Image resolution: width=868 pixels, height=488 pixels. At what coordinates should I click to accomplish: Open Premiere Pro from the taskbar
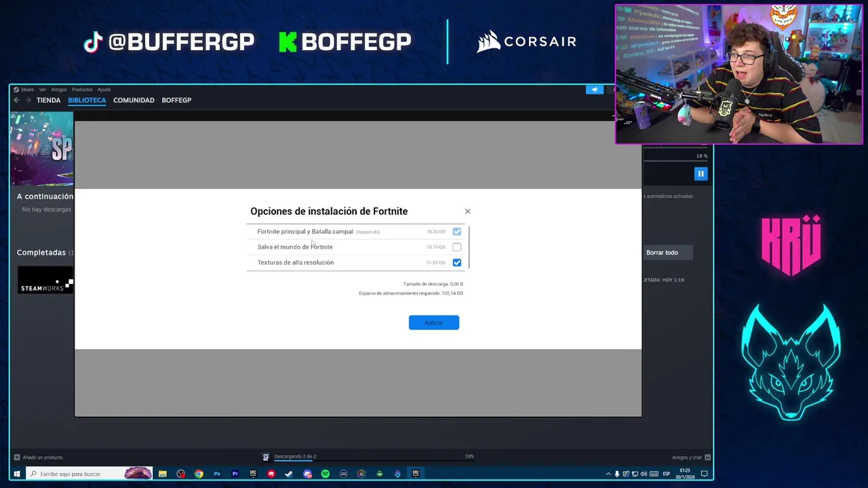235,474
